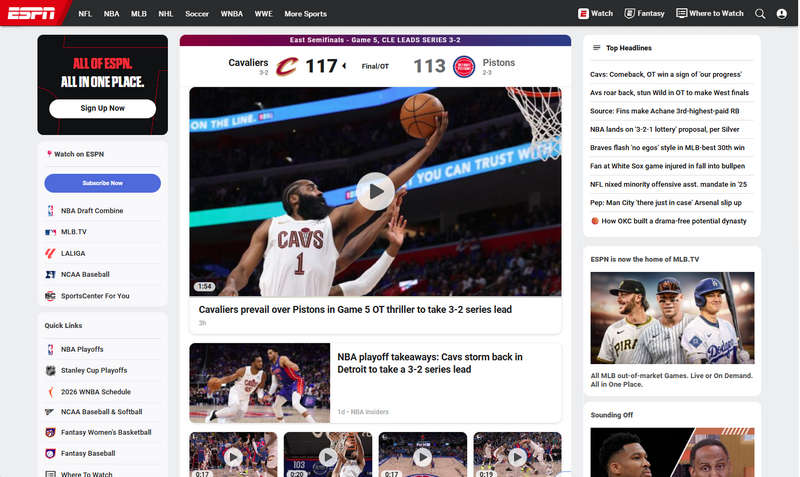
Task: Open 'Source: Fins make Achane' headline
Action: pos(664,111)
